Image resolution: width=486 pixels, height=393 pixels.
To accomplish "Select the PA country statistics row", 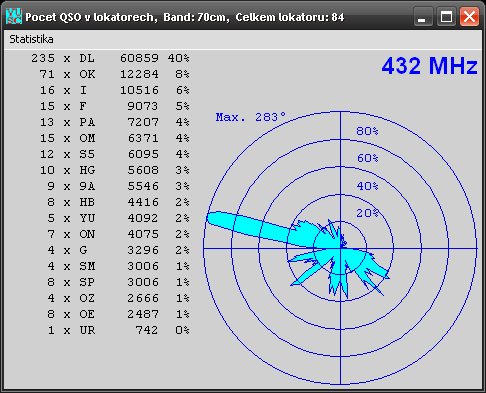I will pyautogui.click(x=114, y=122).
